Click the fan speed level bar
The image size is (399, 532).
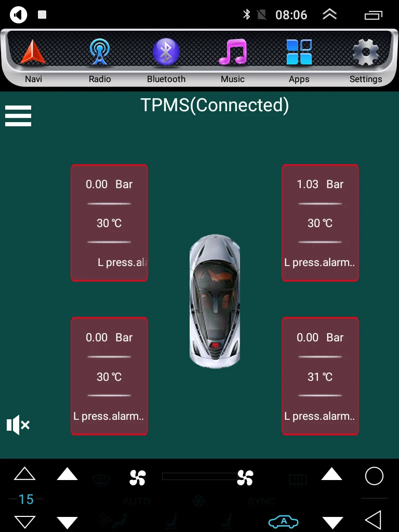click(199, 476)
